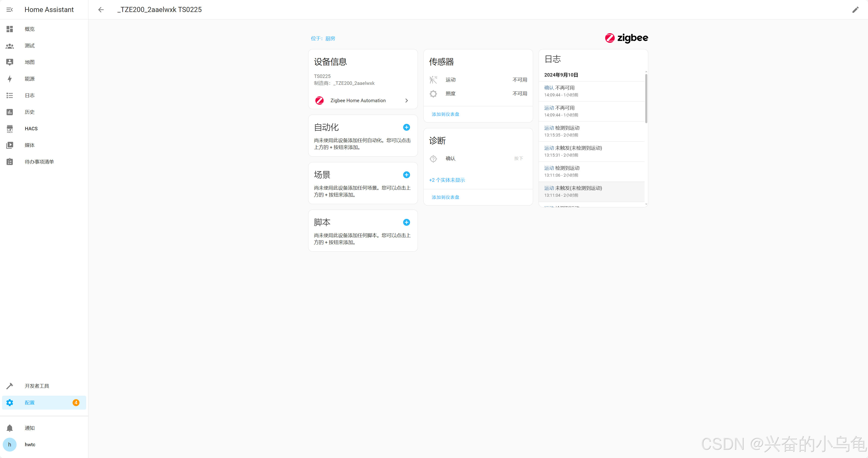This screenshot has width=868, height=458.
Task: Add a new scene with the plus icon
Action: click(406, 175)
